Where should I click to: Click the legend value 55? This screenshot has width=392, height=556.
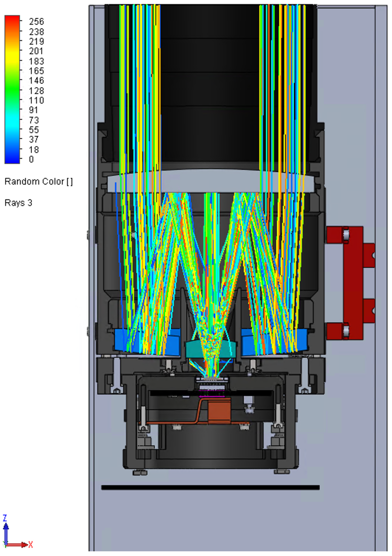coord(34,130)
